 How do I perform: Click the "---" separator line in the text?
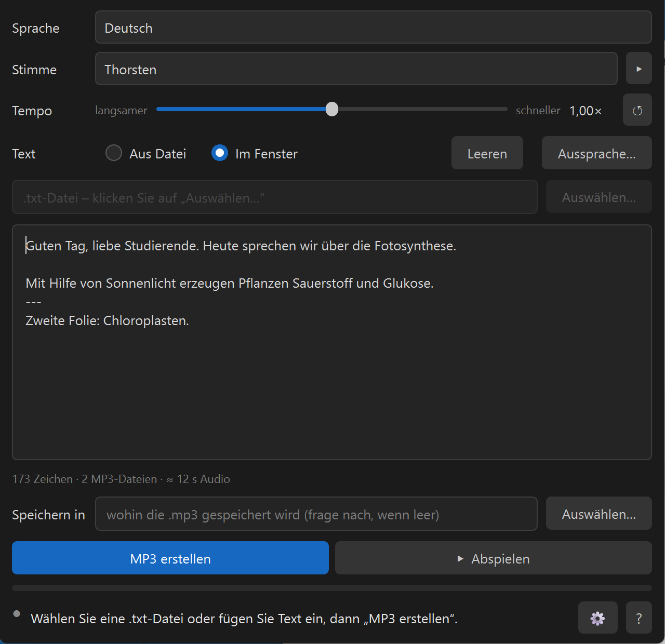click(x=33, y=302)
